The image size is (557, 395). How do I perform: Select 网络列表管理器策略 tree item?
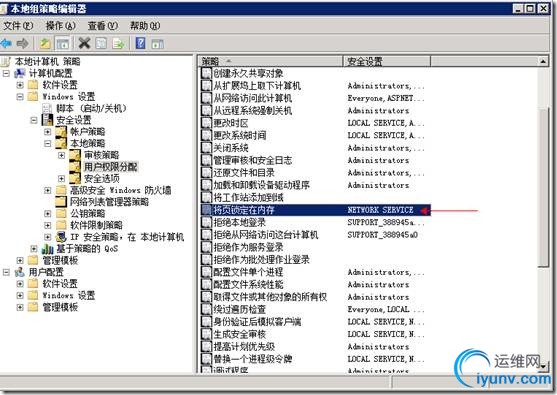pos(109,202)
